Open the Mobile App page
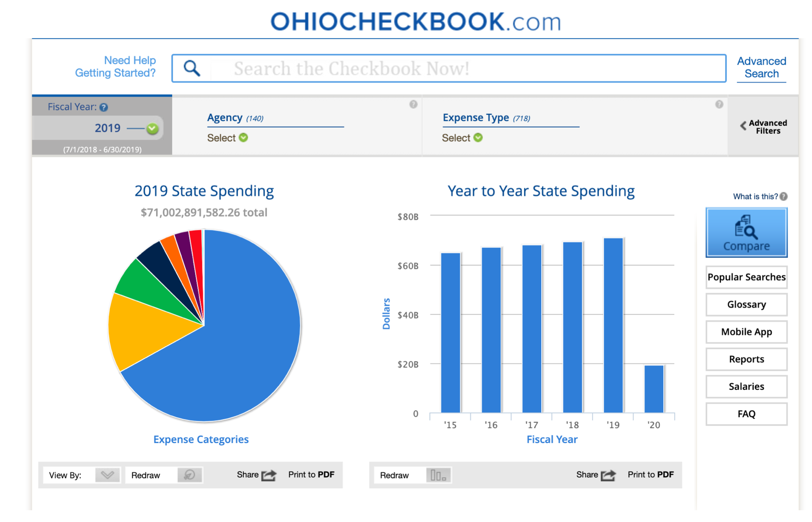This screenshot has width=812, height=522. point(746,331)
